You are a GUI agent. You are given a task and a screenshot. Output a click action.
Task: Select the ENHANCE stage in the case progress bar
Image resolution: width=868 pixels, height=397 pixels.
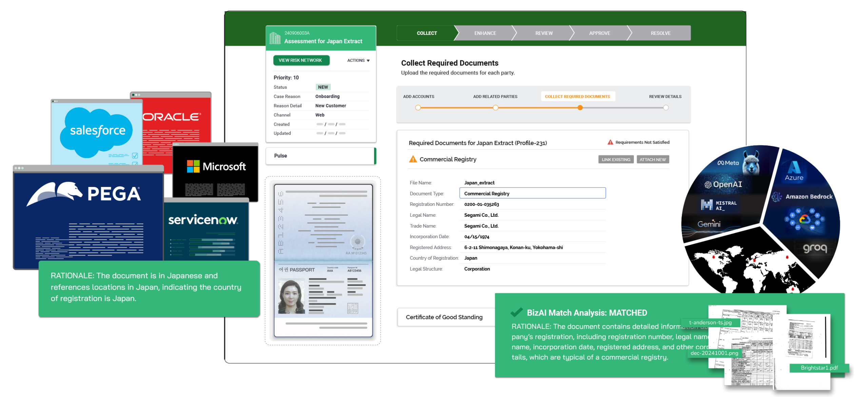click(485, 33)
